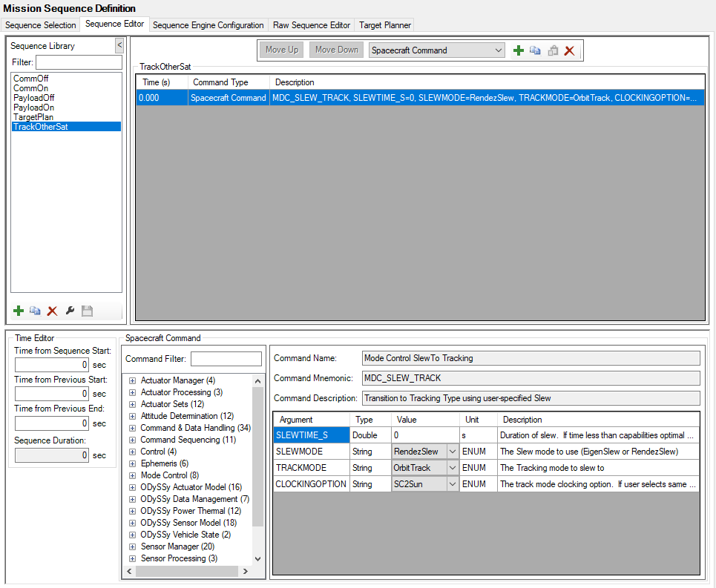Edit the Time from Sequence Start field
This screenshot has height=588, width=716.
point(50,364)
